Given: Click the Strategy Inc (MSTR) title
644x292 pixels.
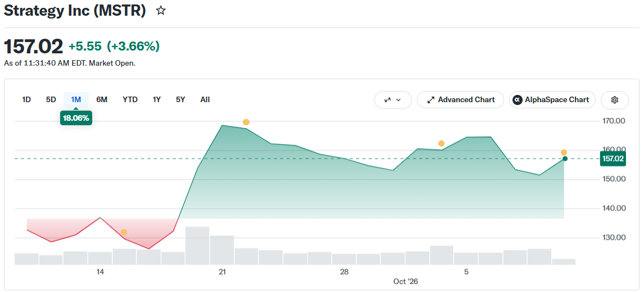Looking at the screenshot, I should 75,11.
